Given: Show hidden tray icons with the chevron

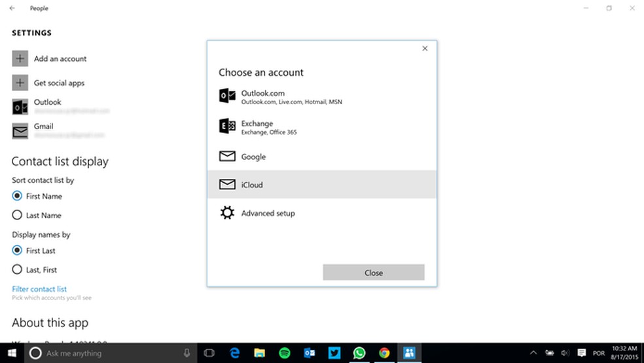Looking at the screenshot, I should coord(533,353).
